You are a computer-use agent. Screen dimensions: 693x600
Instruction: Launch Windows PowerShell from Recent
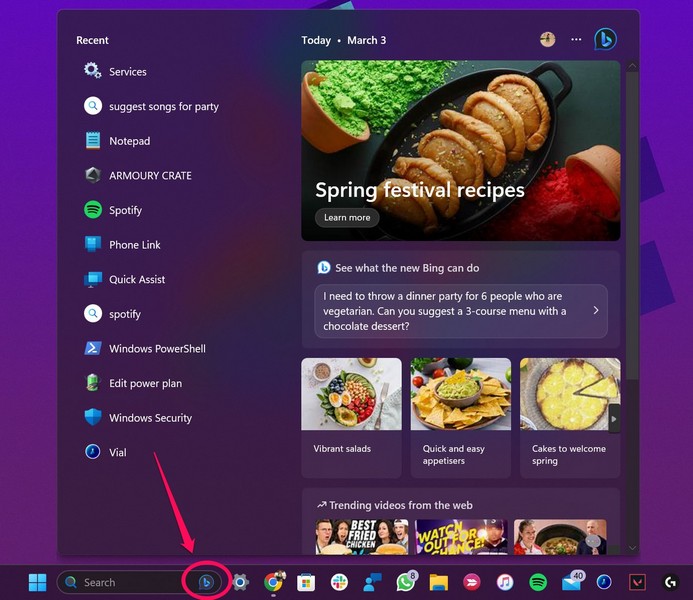pos(145,348)
